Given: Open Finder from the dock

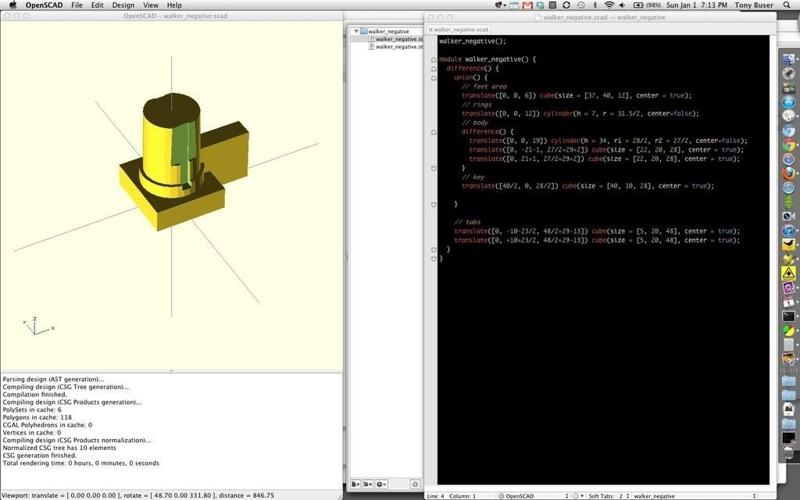Looking at the screenshot, I should (788, 60).
